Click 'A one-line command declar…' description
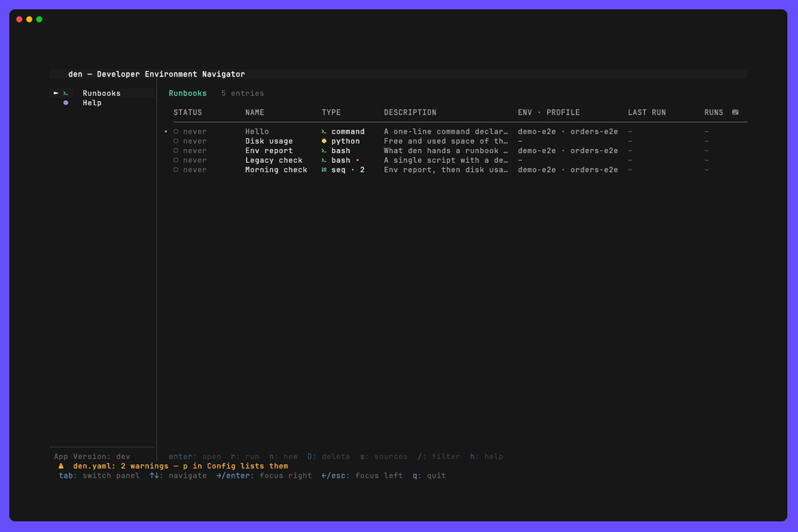798x532 pixels. [x=446, y=132]
